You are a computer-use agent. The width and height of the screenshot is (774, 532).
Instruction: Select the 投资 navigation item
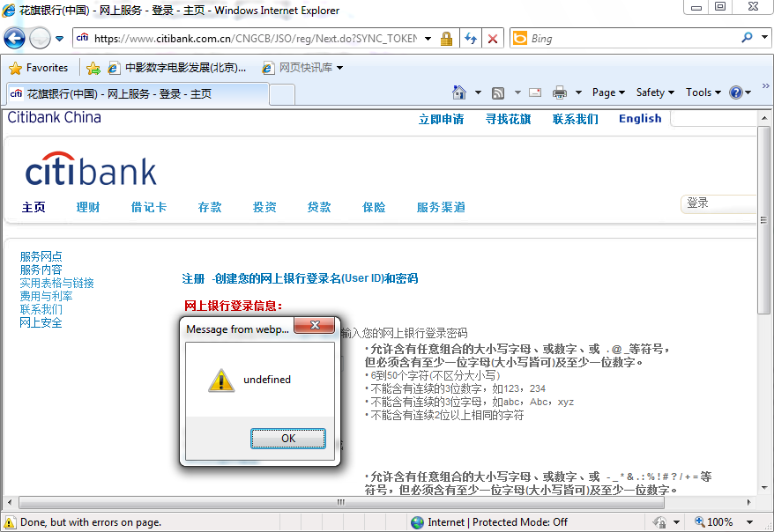[264, 207]
